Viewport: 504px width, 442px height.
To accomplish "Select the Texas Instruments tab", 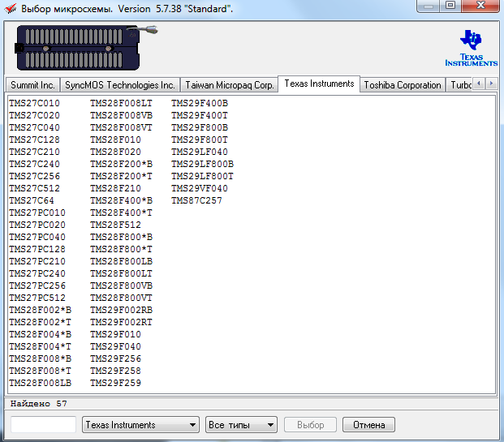I will click(x=319, y=84).
